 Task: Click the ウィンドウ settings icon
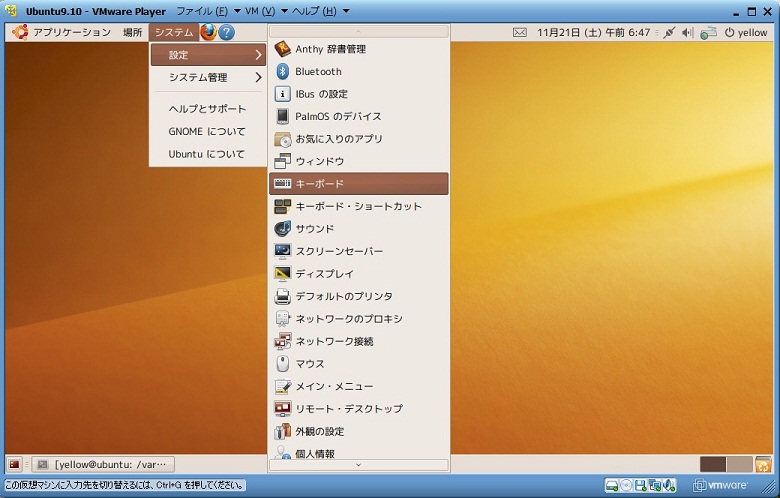[283, 161]
